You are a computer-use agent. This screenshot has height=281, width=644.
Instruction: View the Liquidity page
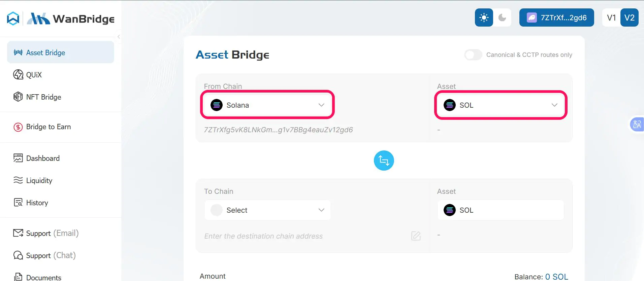pyautogui.click(x=39, y=180)
